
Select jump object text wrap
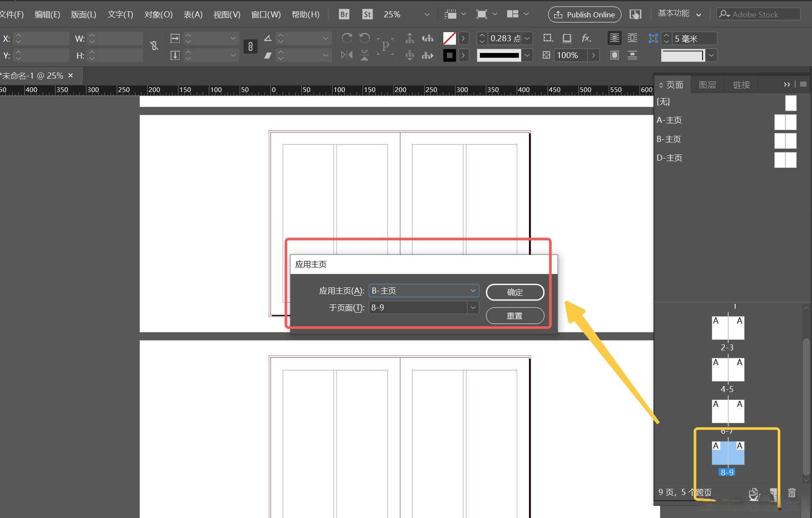(x=633, y=55)
